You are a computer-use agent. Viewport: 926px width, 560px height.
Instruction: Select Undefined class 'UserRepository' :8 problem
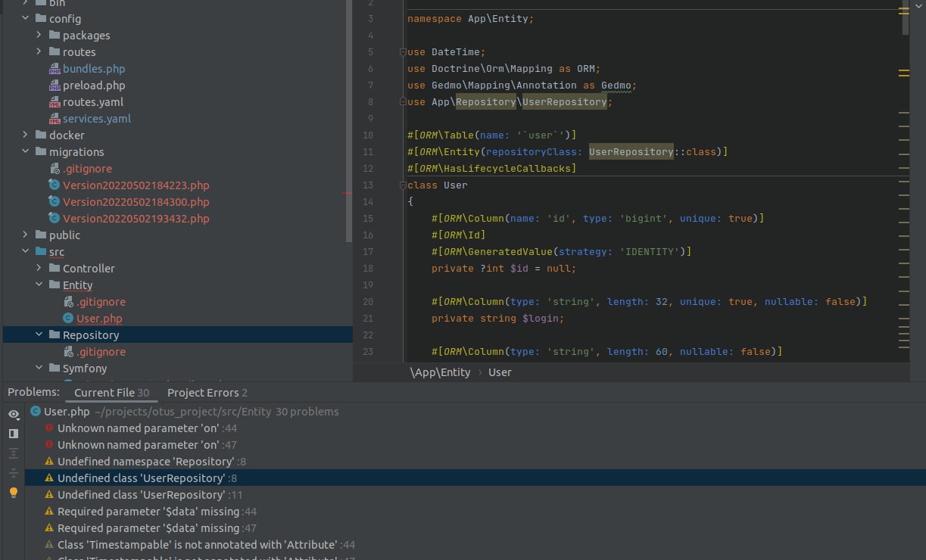475,478
